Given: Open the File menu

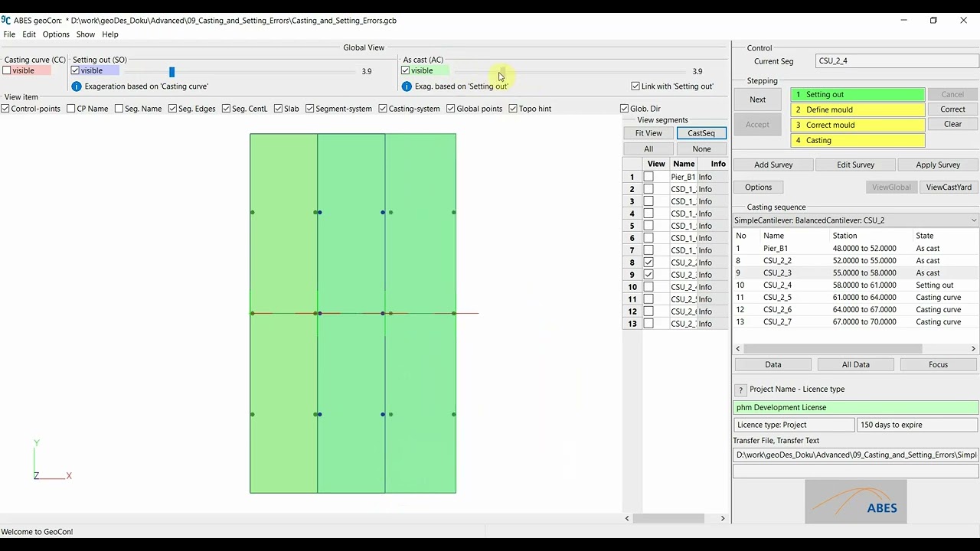Looking at the screenshot, I should coord(9,34).
